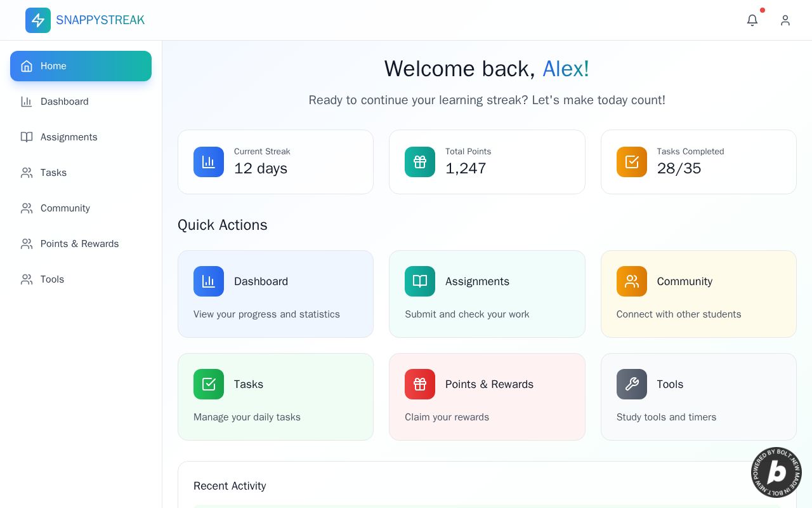Image resolution: width=812 pixels, height=508 pixels.
Task: Click the Bolt badge in the corner
Action: (x=776, y=472)
